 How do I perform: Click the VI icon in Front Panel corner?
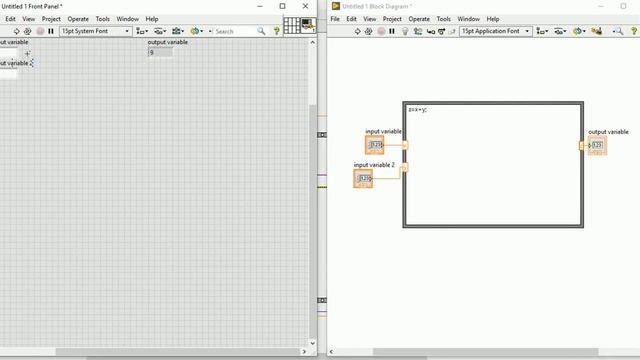pyautogui.click(x=308, y=25)
